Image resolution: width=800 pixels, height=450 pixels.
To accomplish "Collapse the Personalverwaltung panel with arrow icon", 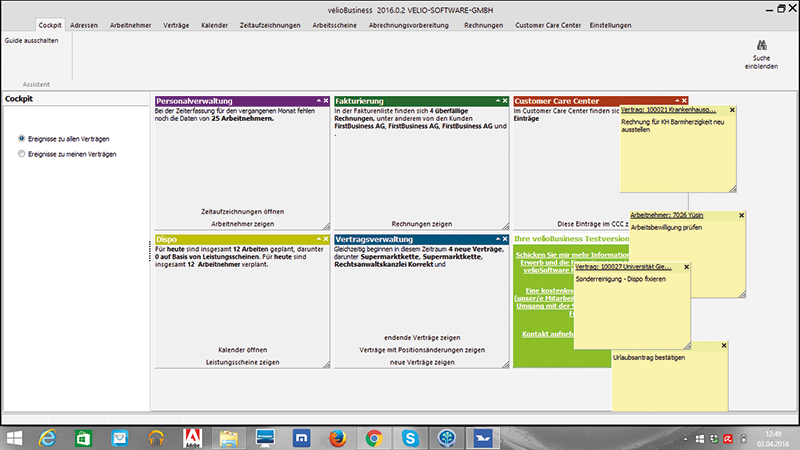I will pos(318,101).
